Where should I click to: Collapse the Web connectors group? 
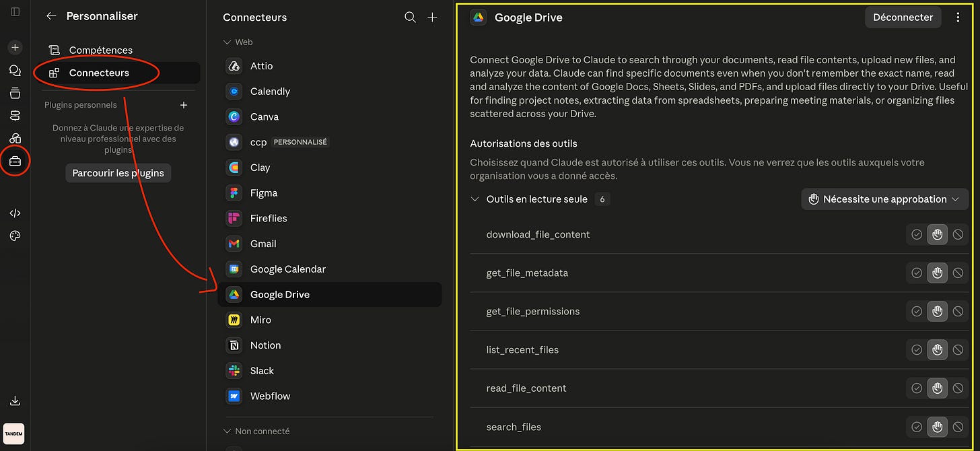tap(227, 42)
